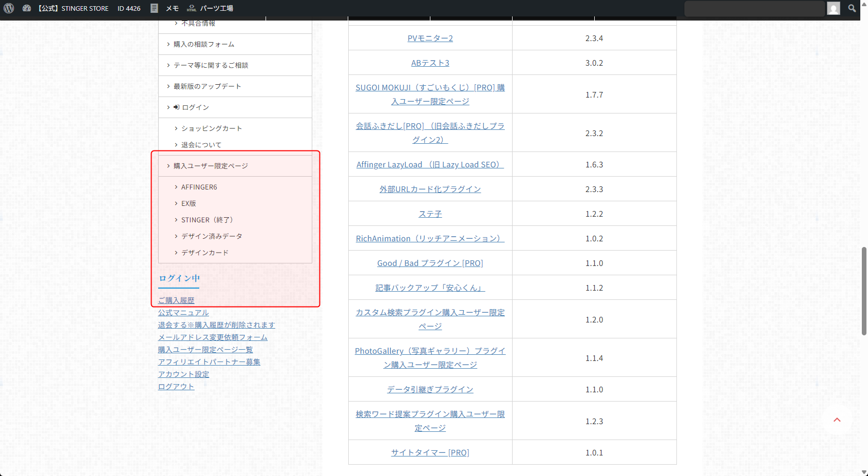Image resolution: width=868 pixels, height=476 pixels.
Task: Open 検索ワード提案プラグイン user page link
Action: [x=430, y=421]
